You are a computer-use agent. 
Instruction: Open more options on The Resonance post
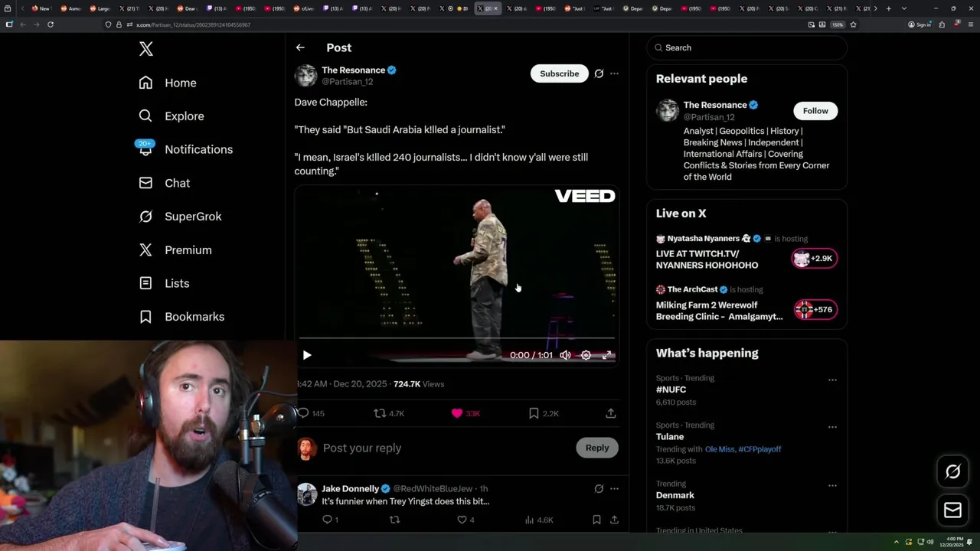pyautogui.click(x=614, y=73)
